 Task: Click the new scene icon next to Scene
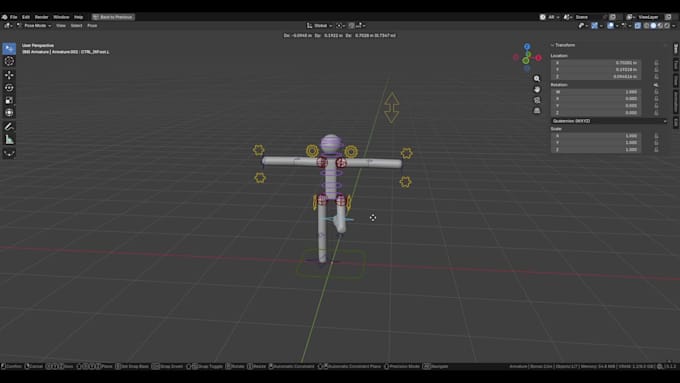pyautogui.click(x=613, y=17)
